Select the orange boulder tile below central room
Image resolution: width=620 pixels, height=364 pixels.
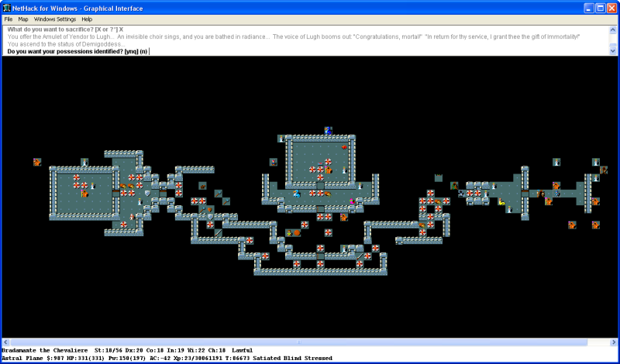(296, 232)
